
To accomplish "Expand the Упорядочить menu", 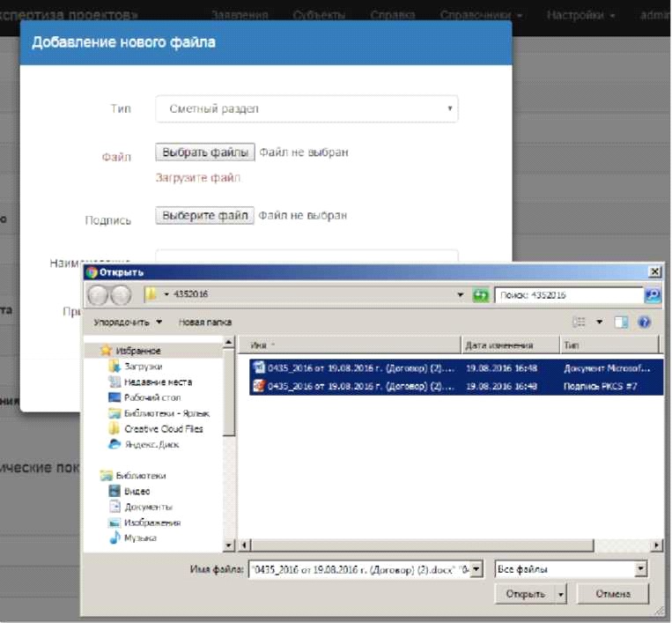I will coord(129,323).
